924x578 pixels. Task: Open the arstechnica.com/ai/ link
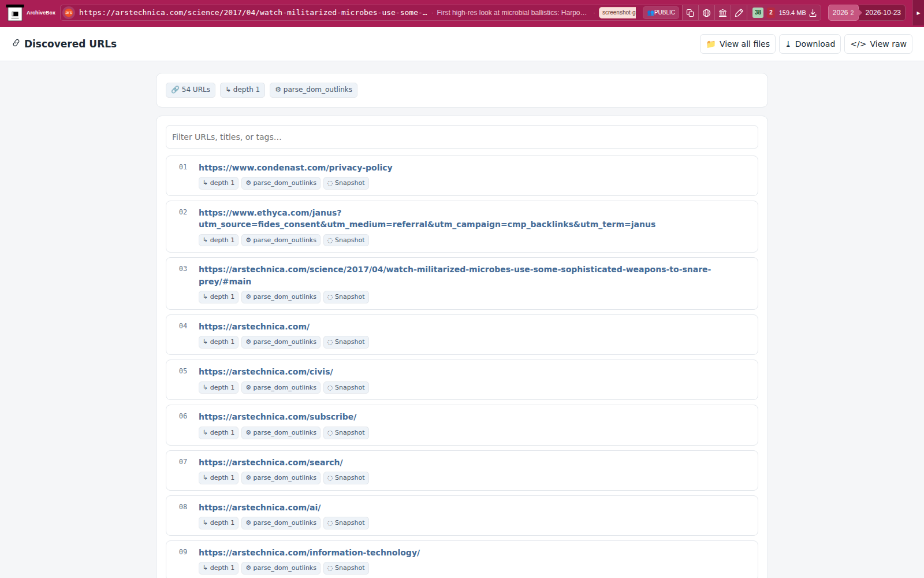coord(260,507)
